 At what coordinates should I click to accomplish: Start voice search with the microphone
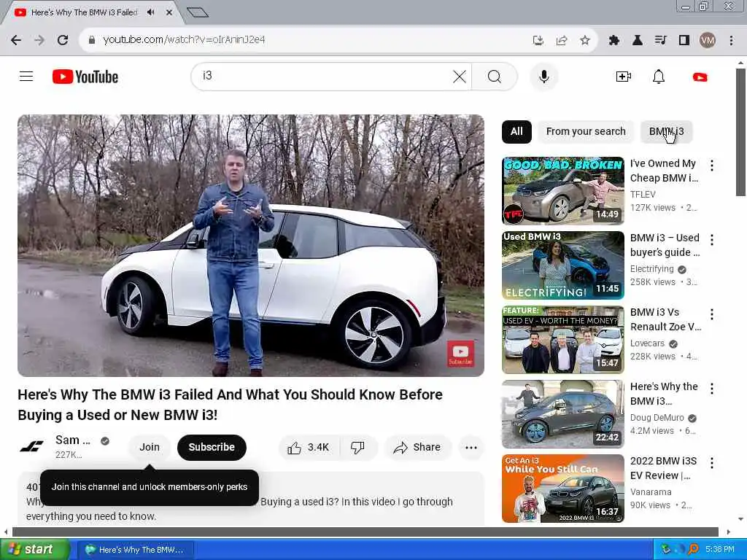coord(543,76)
